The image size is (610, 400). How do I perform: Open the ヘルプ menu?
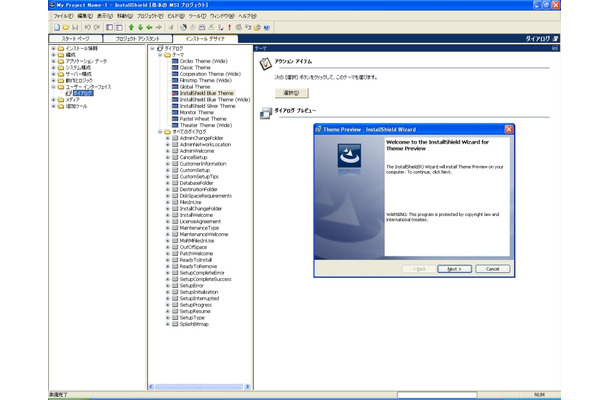click(247, 16)
